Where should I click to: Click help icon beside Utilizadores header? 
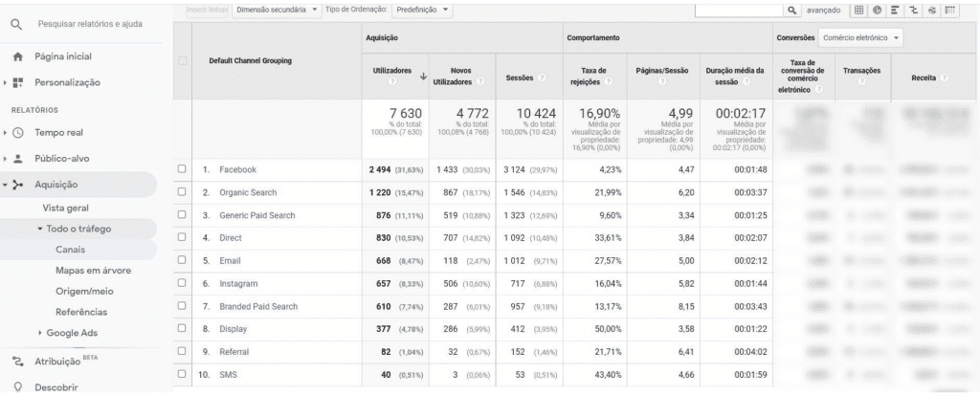point(391,80)
